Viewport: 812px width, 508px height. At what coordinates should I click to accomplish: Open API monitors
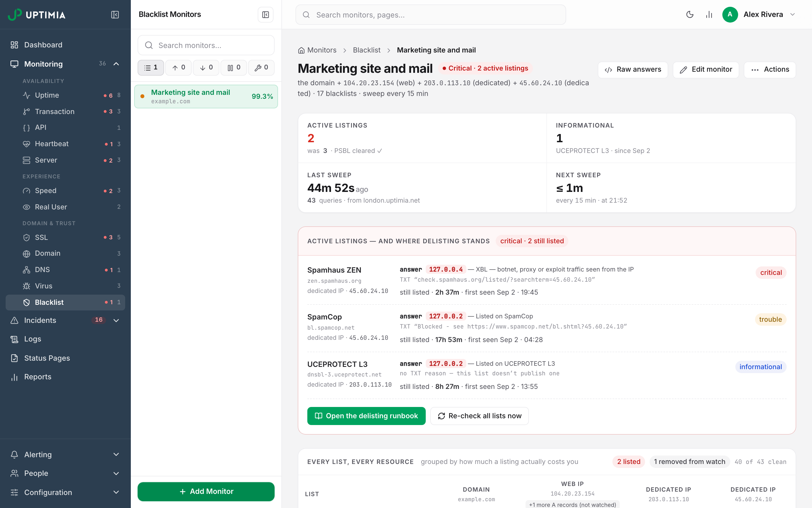point(65,128)
